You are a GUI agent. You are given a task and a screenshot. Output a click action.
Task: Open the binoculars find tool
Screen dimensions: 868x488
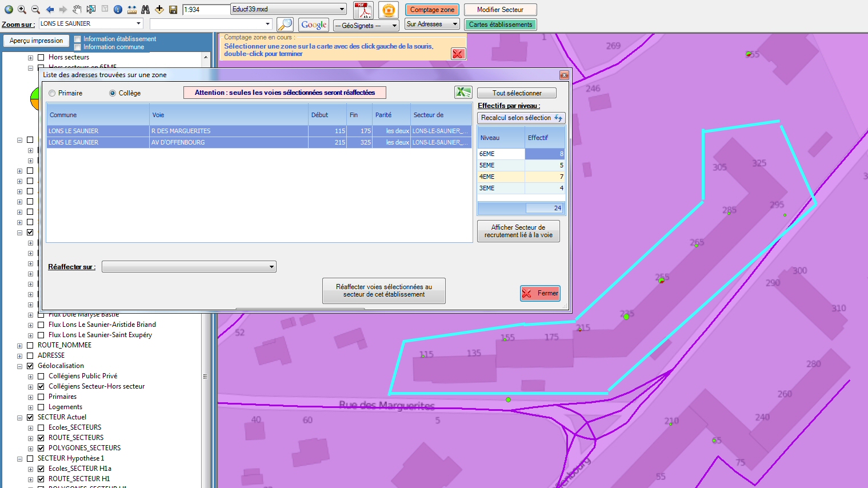click(145, 9)
